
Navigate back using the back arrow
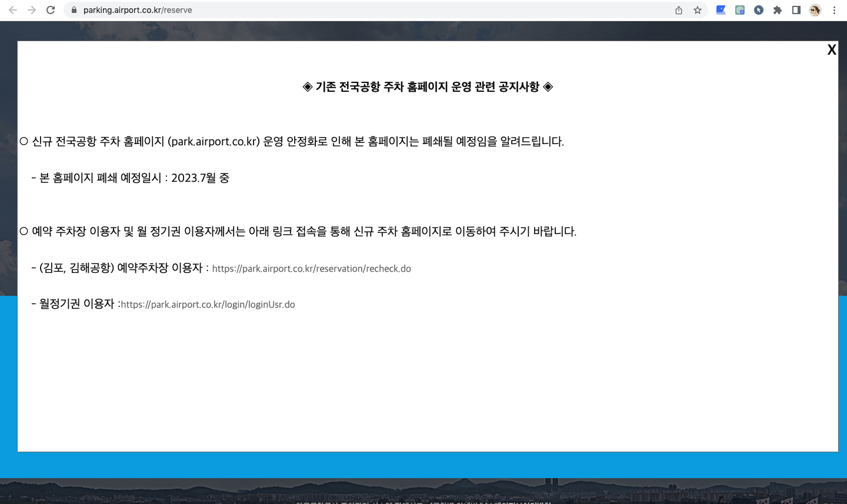pyautogui.click(x=13, y=9)
